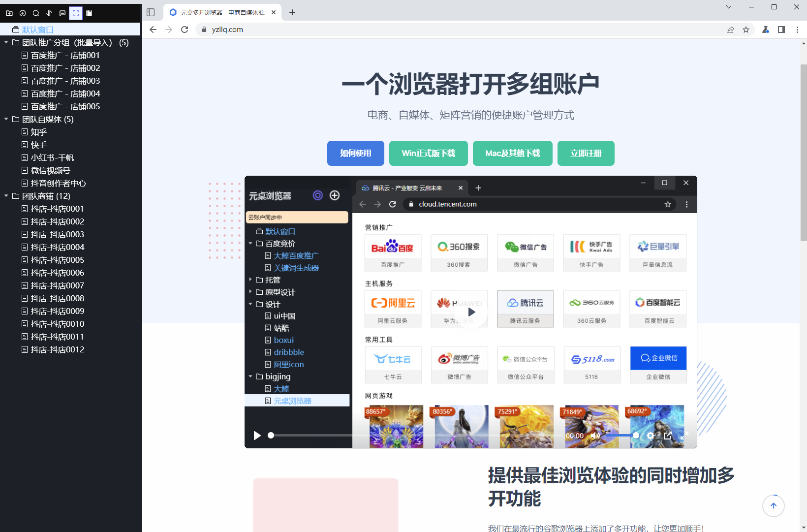The width and height of the screenshot is (807, 532).
Task: Click the video progress bar
Action: coord(416,436)
